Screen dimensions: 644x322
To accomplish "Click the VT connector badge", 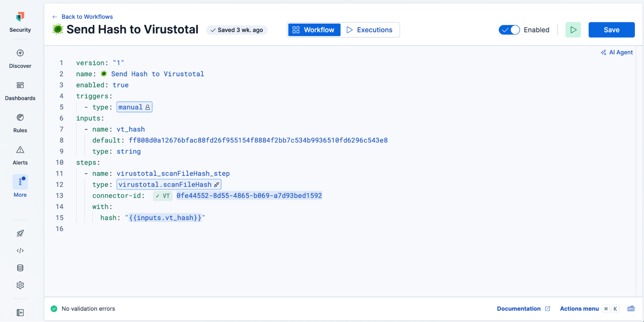I will click(x=163, y=196).
